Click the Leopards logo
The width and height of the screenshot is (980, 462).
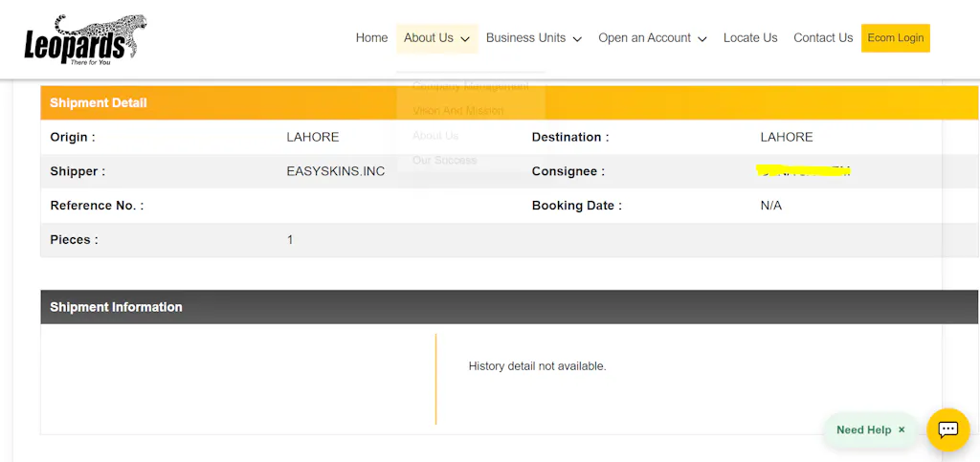click(85, 39)
